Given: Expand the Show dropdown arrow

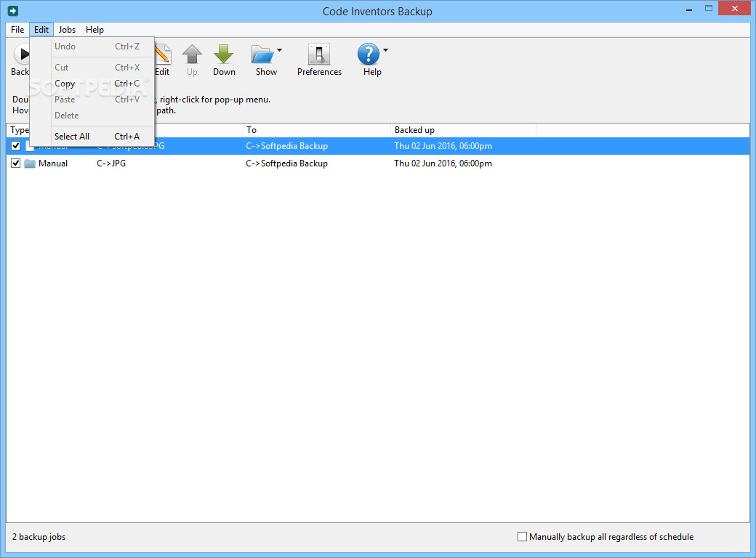Looking at the screenshot, I should [279, 50].
